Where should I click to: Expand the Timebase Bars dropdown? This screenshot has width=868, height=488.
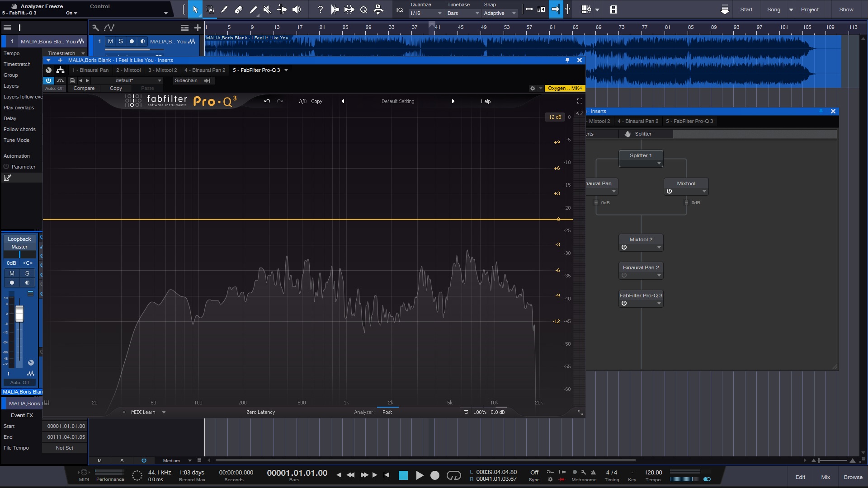(x=463, y=13)
